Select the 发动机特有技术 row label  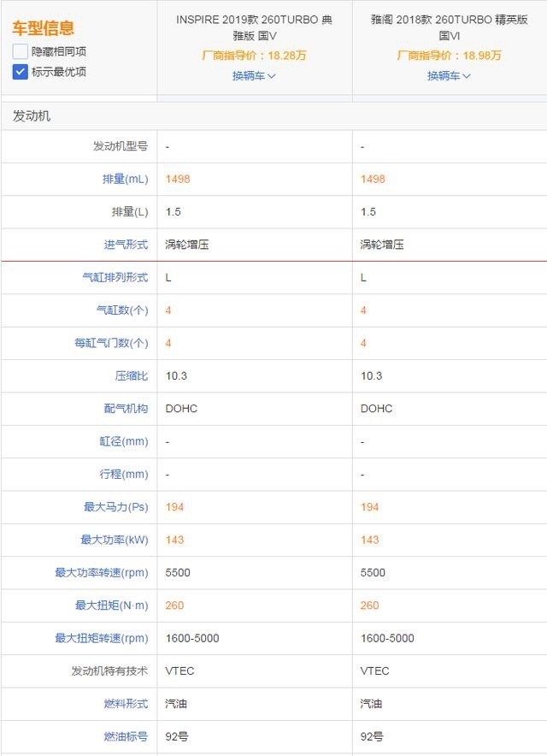[x=110, y=670]
